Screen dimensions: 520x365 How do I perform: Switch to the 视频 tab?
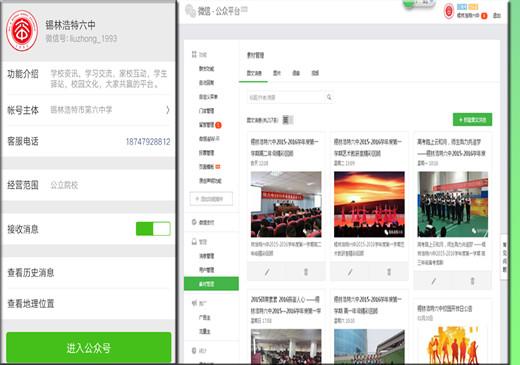[x=315, y=73]
